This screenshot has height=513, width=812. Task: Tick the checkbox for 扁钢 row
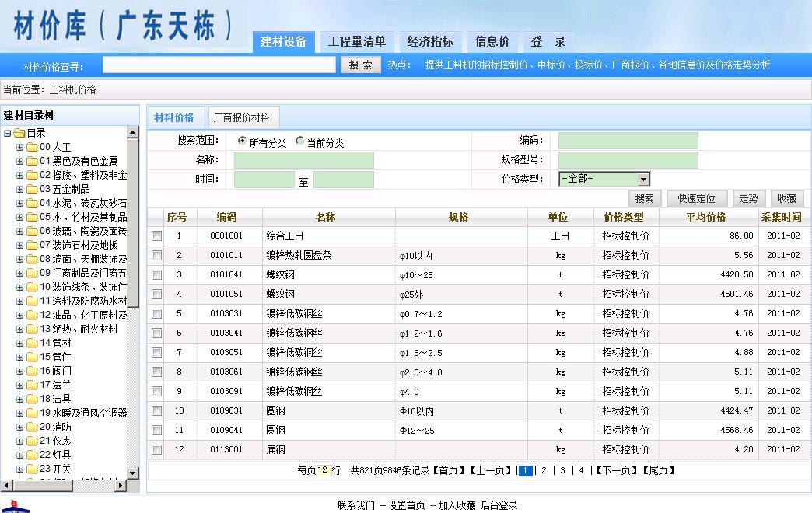pyautogui.click(x=156, y=449)
